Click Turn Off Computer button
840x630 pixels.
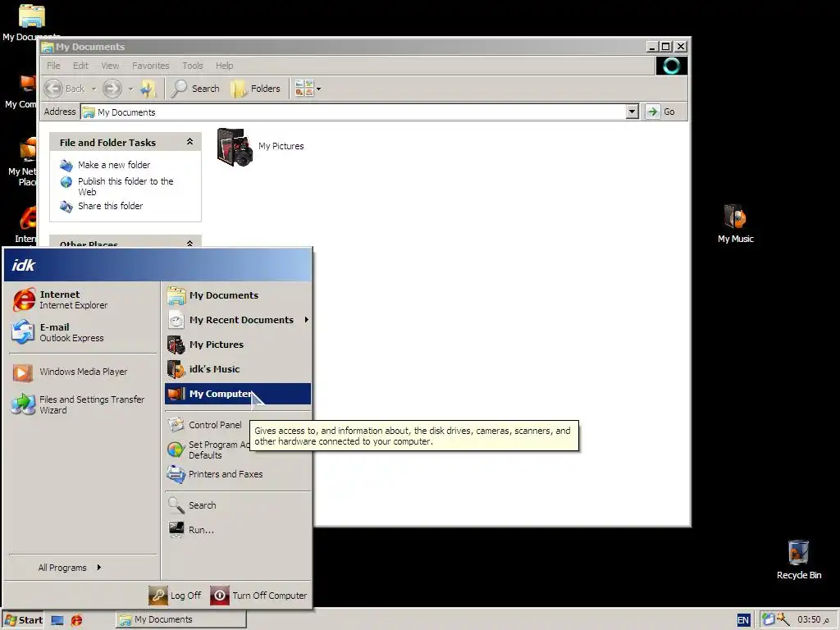[x=258, y=596]
